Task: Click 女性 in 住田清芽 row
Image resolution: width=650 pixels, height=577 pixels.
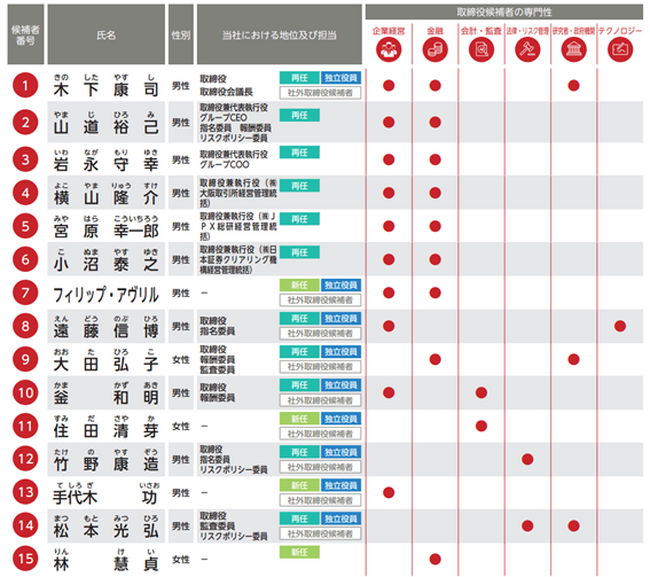Action: coord(181,427)
